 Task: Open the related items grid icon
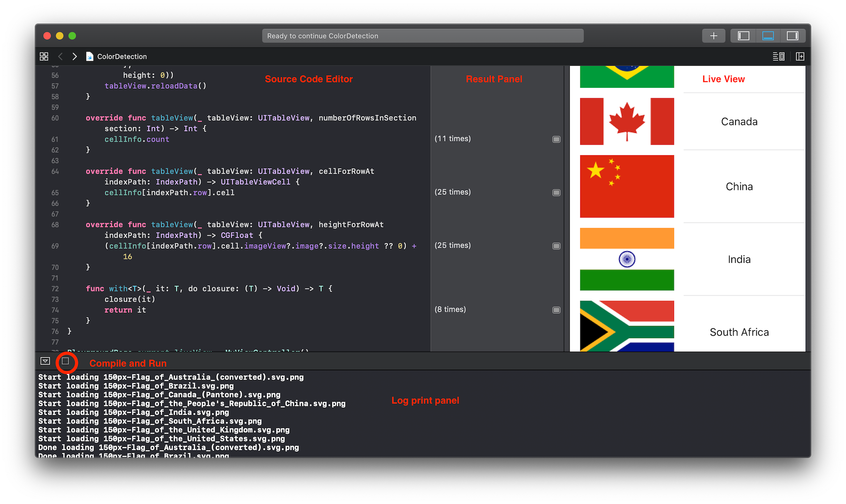click(x=44, y=56)
